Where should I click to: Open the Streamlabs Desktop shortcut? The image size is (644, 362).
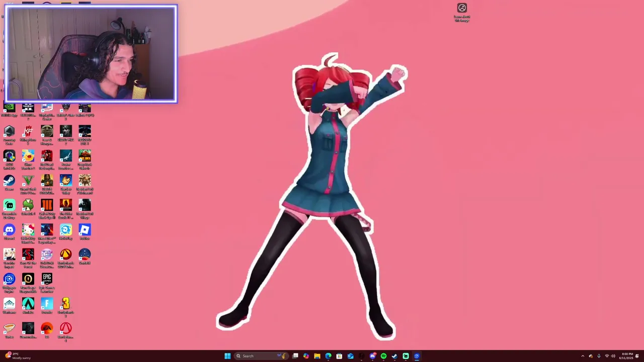click(9, 209)
